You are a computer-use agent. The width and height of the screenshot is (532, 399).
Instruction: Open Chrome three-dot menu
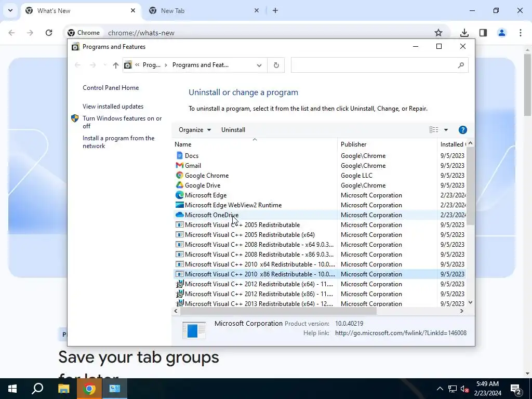520,33
